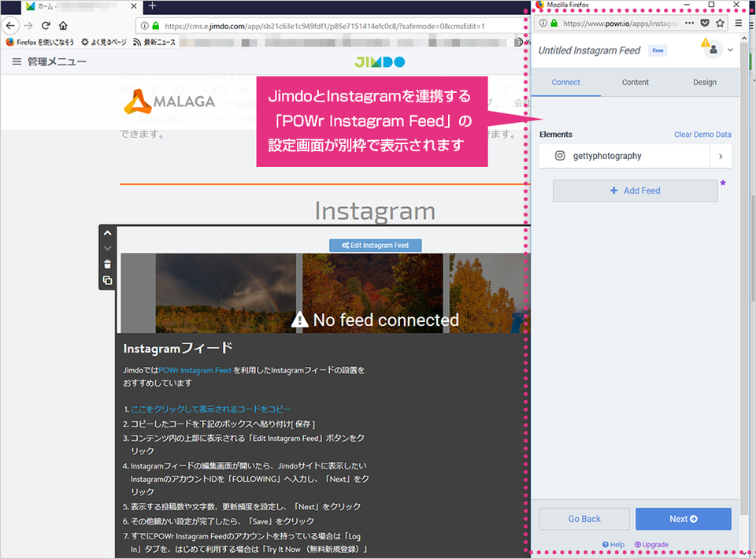
Task: Click the Go Back button
Action: 584,519
